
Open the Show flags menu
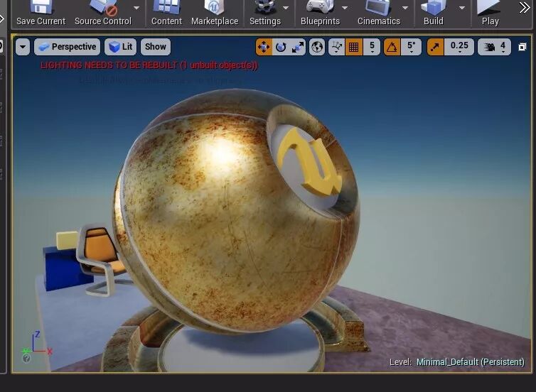(156, 47)
